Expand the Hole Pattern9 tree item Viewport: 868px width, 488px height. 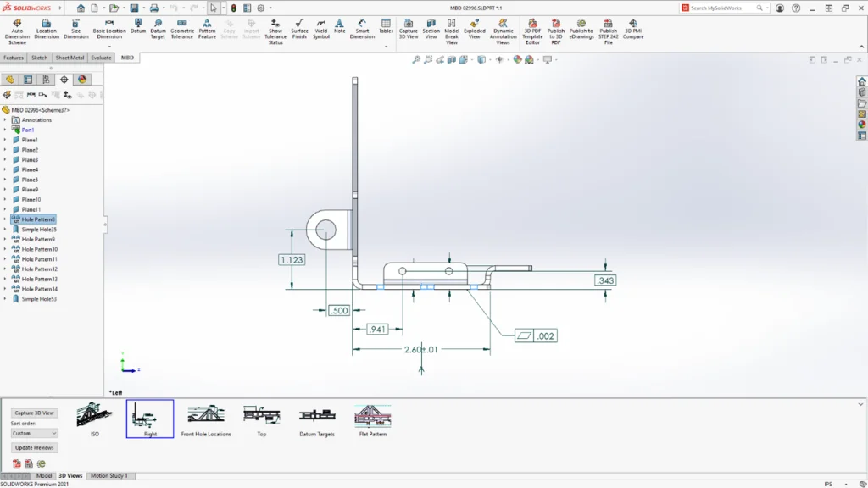(5, 240)
